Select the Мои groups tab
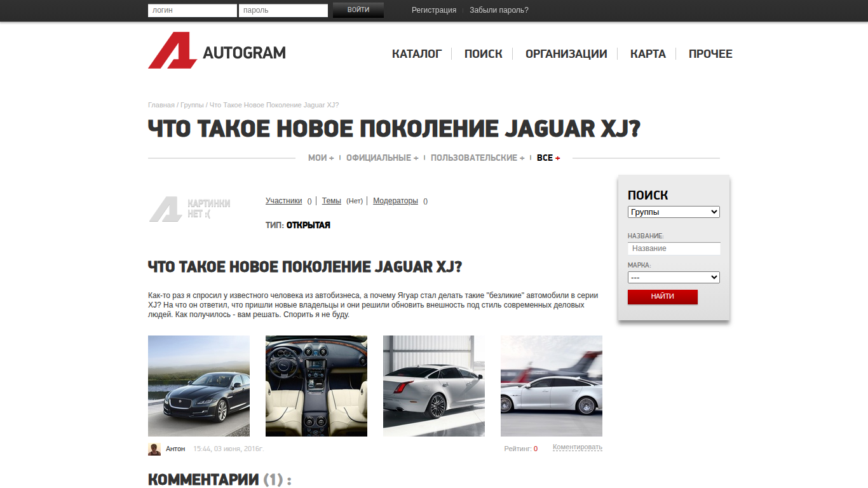The height and width of the screenshot is (488, 868). [x=321, y=158]
